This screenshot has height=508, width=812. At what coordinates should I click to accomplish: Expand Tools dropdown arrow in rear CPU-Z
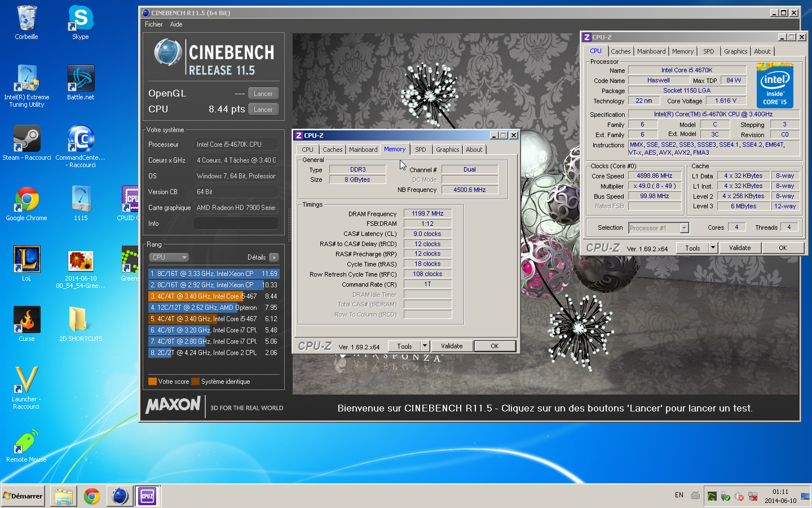[x=713, y=248]
